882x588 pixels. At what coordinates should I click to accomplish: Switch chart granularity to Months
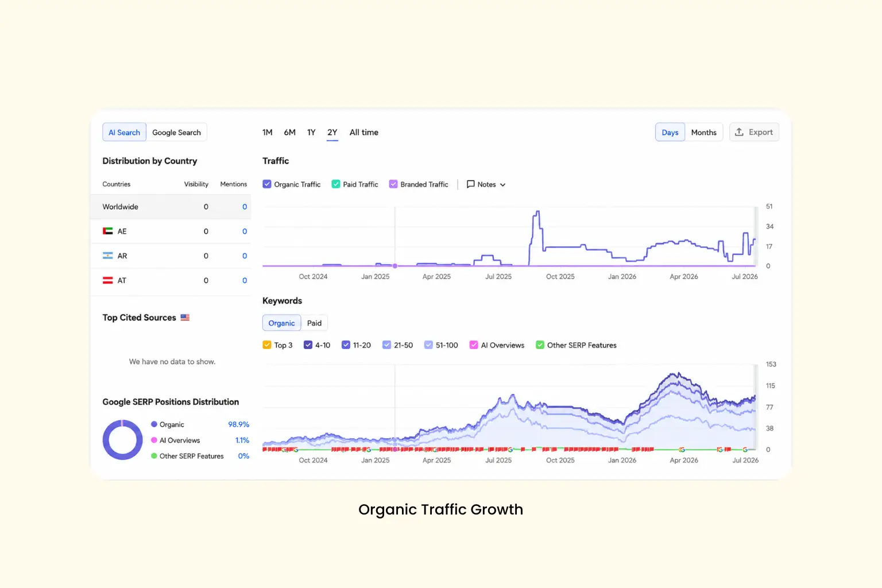click(x=703, y=132)
